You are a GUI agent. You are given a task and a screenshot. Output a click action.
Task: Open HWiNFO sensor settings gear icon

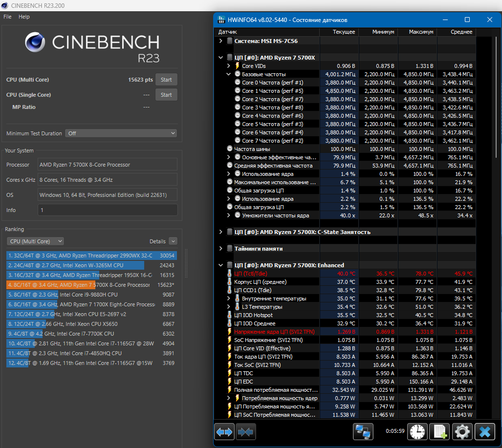[x=462, y=432]
